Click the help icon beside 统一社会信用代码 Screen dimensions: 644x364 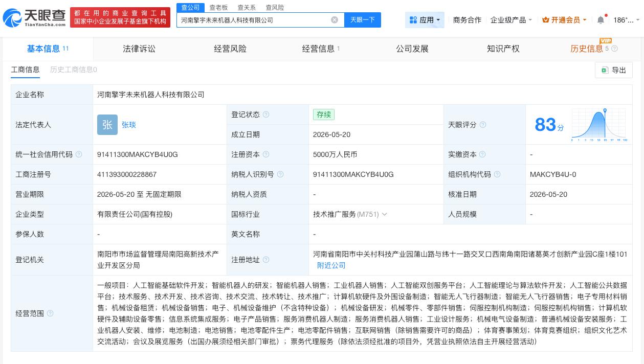pyautogui.click(x=79, y=154)
